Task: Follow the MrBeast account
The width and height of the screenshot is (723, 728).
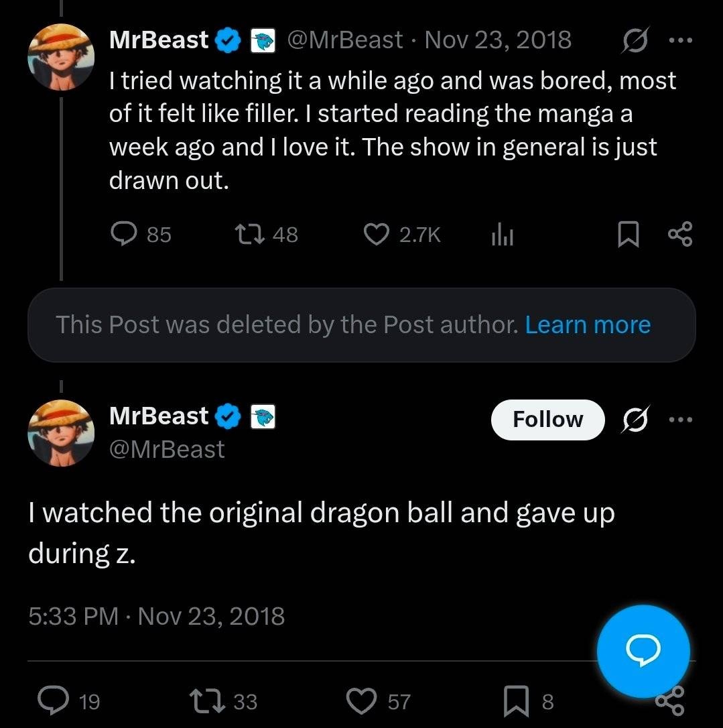Action: 547,420
